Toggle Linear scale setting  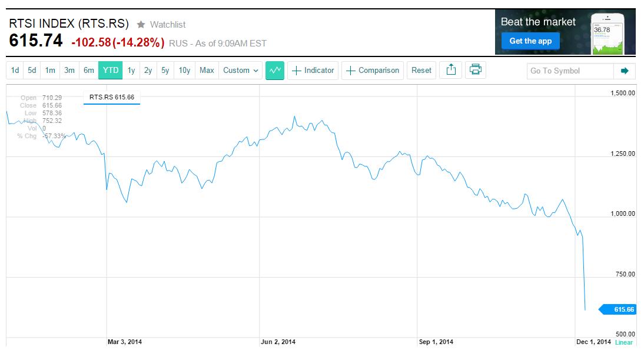pyautogui.click(x=624, y=342)
